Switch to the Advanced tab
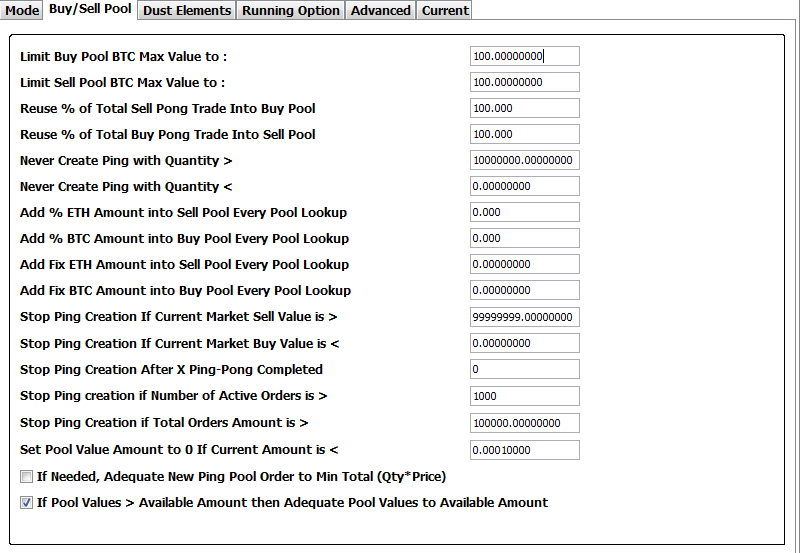 (381, 10)
